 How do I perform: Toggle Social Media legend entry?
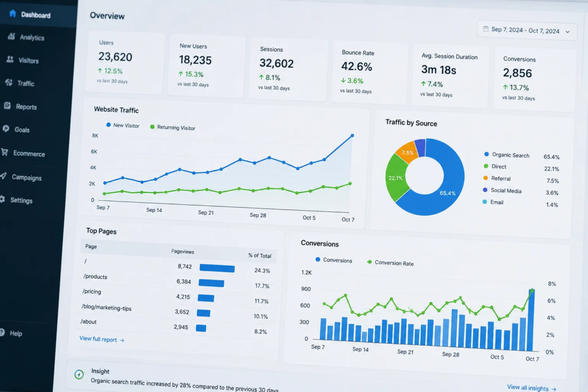pyautogui.click(x=502, y=191)
